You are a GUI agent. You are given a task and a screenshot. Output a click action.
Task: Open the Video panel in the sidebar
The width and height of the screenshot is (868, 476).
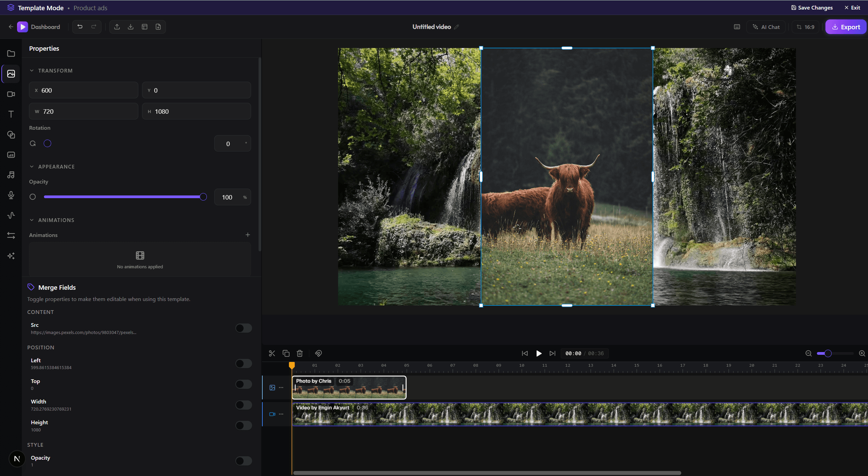tap(11, 94)
